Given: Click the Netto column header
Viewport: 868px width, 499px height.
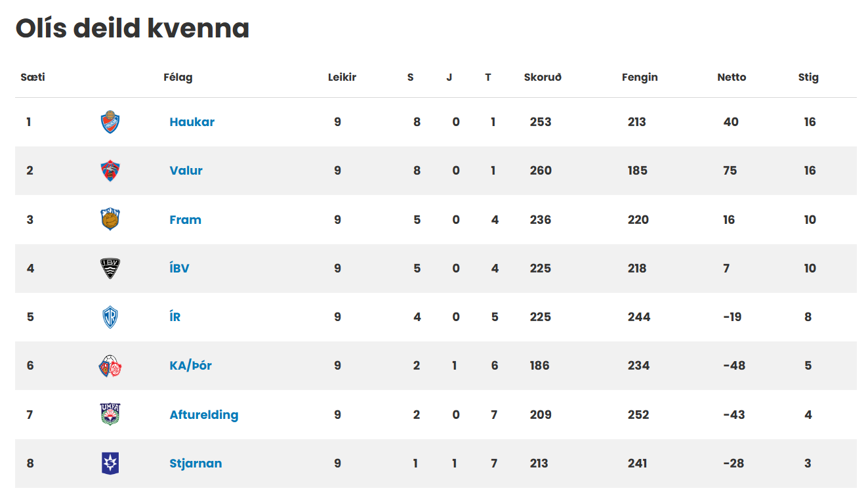Looking at the screenshot, I should 732,77.
